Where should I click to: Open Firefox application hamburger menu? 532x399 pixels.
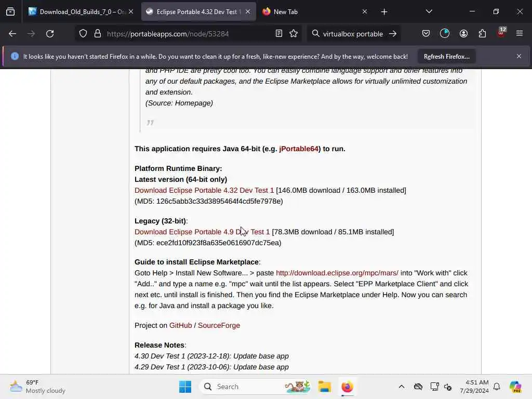(520, 34)
